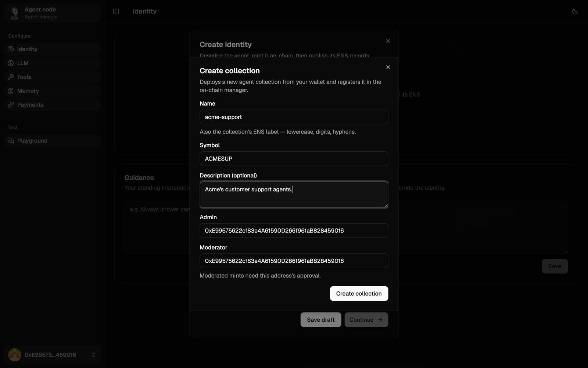Click the Name input field

294,117
